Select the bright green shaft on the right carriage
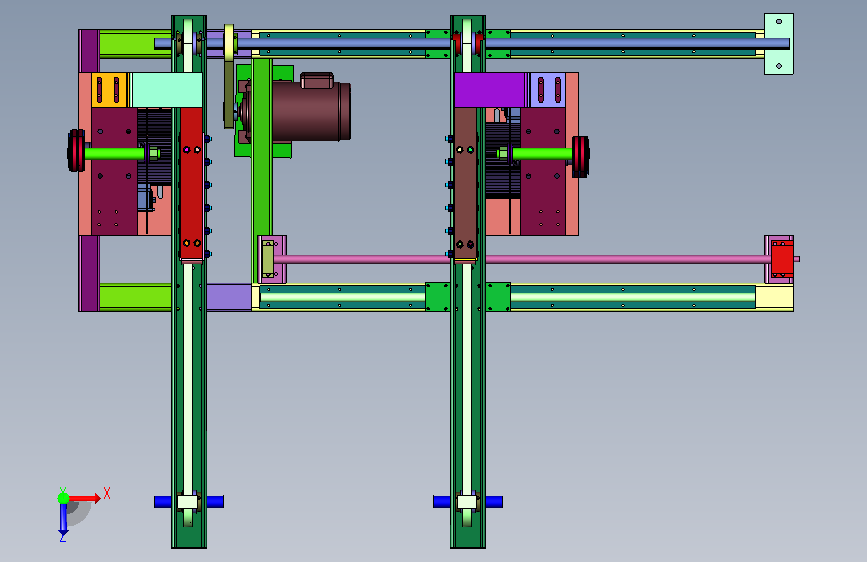This screenshot has width=867, height=562. click(542, 153)
